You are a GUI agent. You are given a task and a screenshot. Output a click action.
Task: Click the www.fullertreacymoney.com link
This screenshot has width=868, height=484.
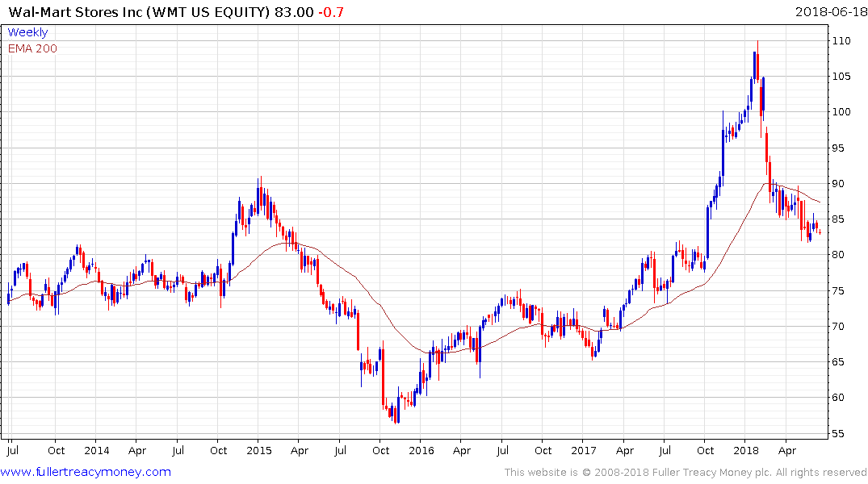tap(86, 472)
